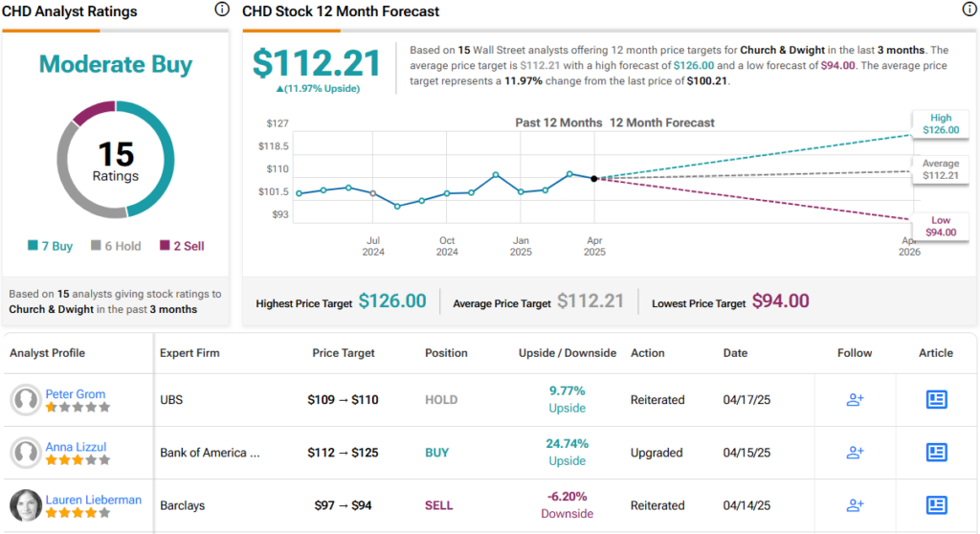Click info icon beside 12 Month Forecast
The height and width of the screenshot is (534, 980).
pos(968,10)
